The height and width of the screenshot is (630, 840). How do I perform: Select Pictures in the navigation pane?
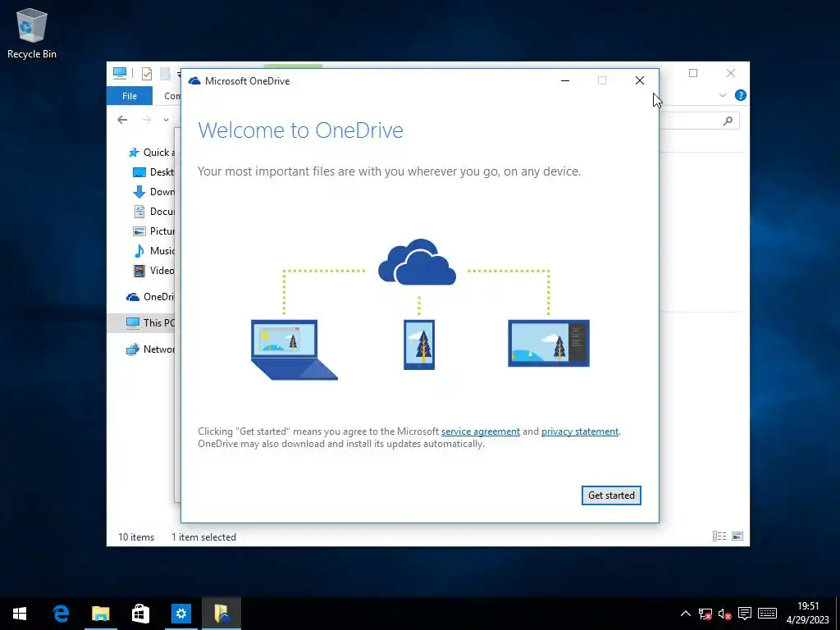tap(153, 231)
